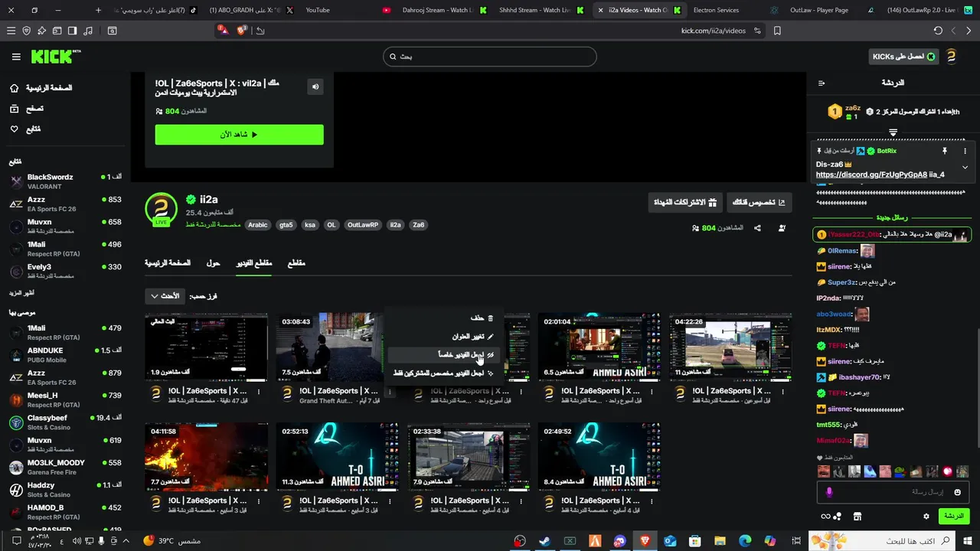This screenshot has height=551, width=980.
Task: Mute the live stream preview sound
Action: point(315,86)
